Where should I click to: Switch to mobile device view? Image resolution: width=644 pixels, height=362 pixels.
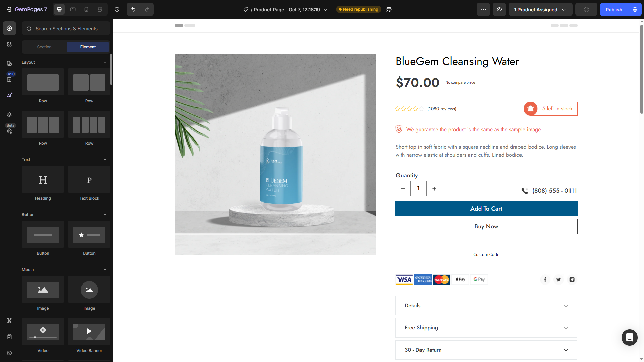(x=86, y=9)
